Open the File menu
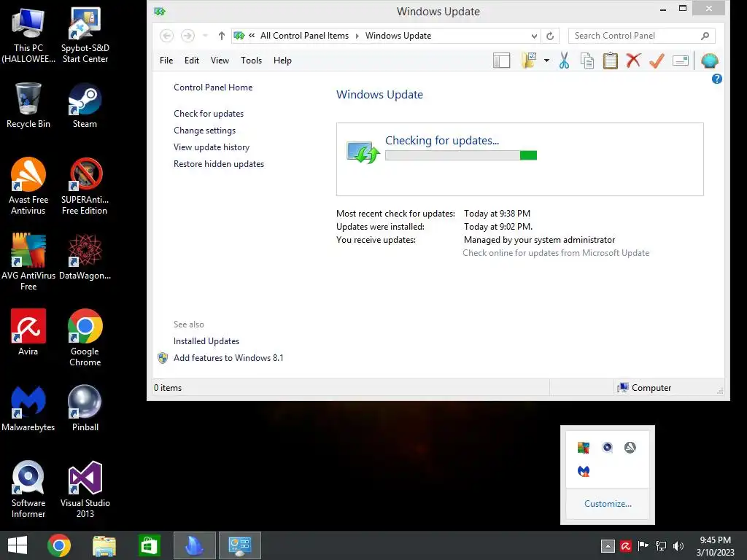The width and height of the screenshot is (747, 560). click(x=166, y=61)
